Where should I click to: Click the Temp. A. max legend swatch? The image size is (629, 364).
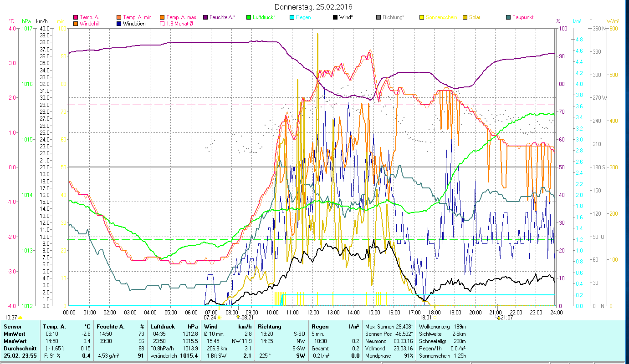162,17
